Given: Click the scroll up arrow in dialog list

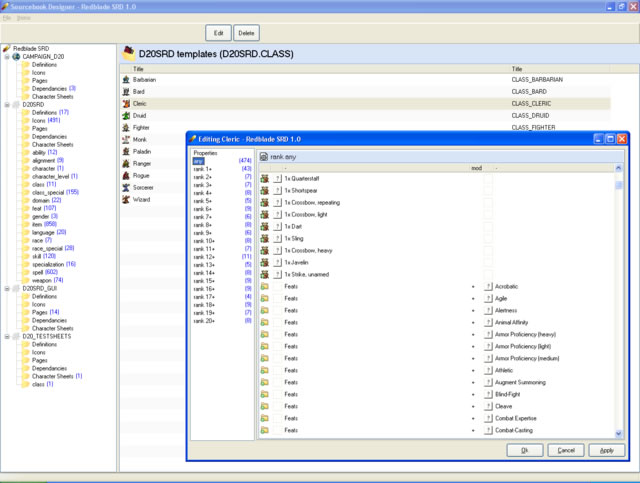Looking at the screenshot, I should pyautogui.click(x=618, y=168).
